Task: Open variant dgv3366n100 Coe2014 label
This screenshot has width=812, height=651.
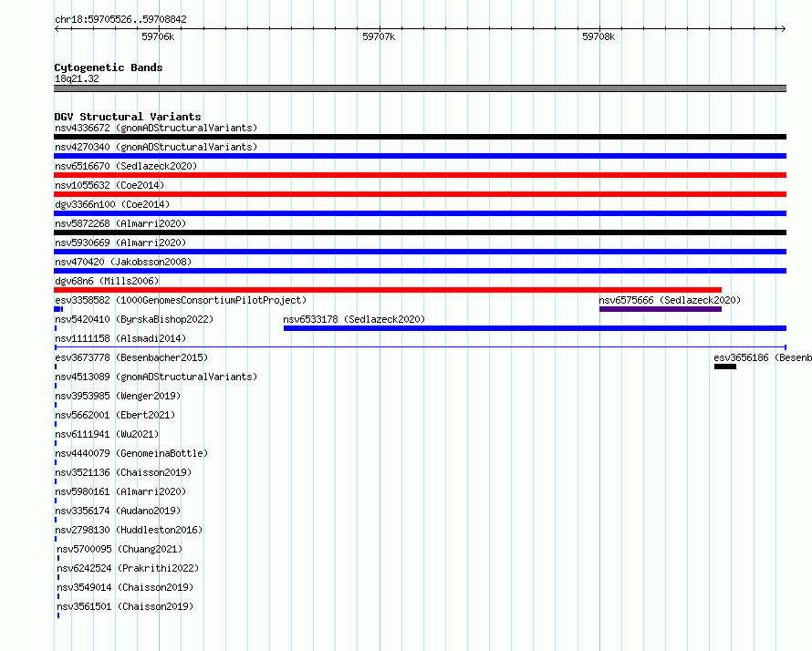Action: pyautogui.click(x=112, y=204)
